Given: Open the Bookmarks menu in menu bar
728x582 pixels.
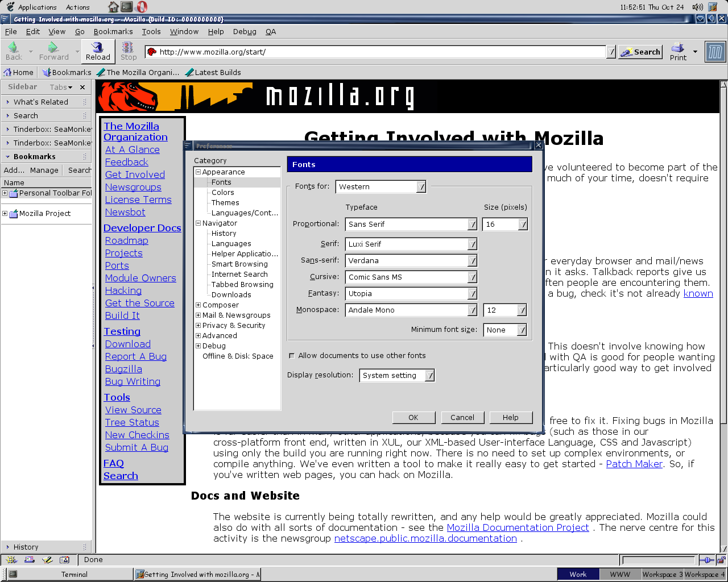Looking at the screenshot, I should [x=113, y=31].
